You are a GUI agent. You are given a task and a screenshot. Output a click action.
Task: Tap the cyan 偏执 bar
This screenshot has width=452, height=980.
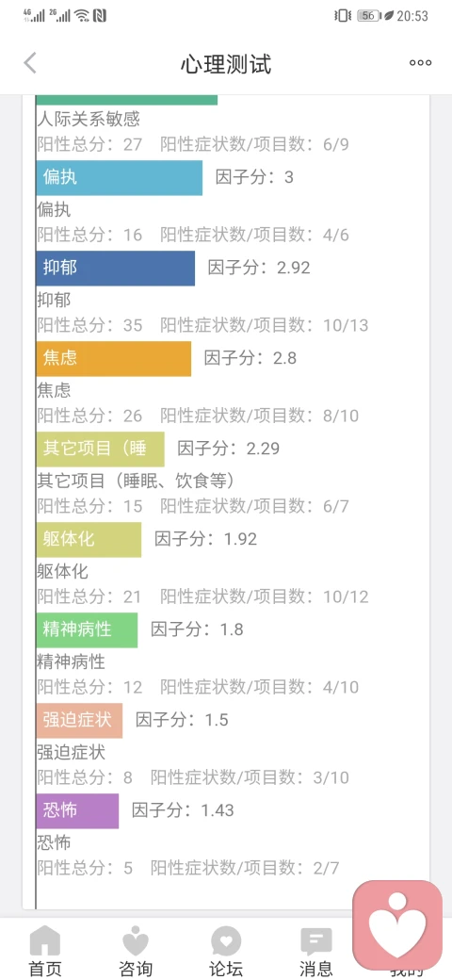pos(120,177)
